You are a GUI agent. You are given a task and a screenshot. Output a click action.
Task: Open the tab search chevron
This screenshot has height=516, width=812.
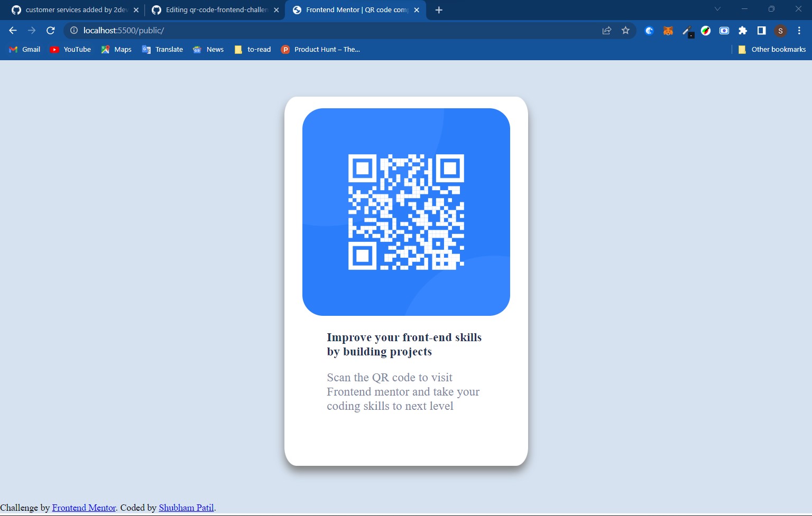(x=717, y=10)
